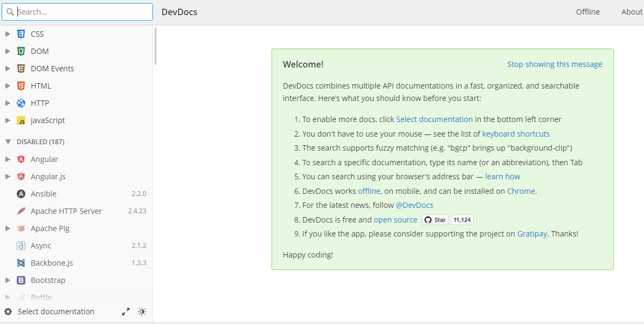Screen dimensions: 644x324
Task: Click the learn how link
Action: coord(503,177)
